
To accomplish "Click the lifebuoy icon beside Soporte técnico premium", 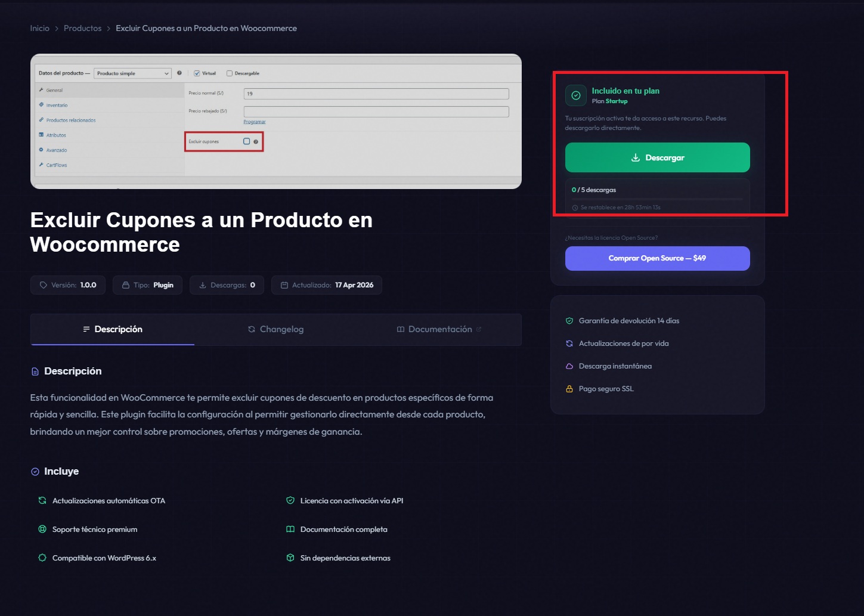I will 42,529.
